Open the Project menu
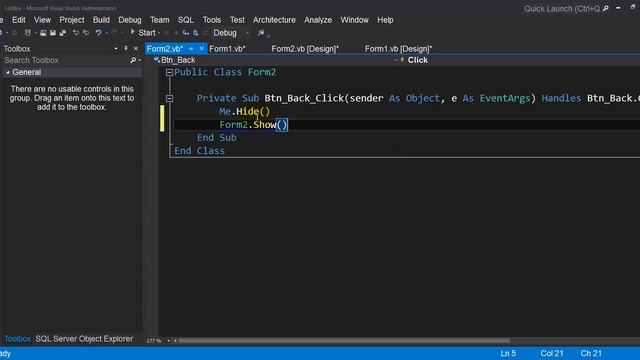Image resolution: width=640 pixels, height=360 pixels. 72,20
